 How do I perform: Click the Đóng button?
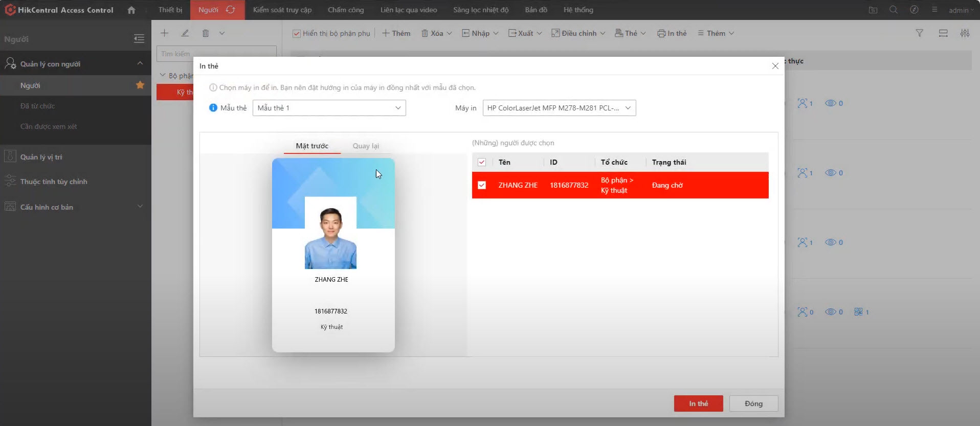pyautogui.click(x=753, y=403)
